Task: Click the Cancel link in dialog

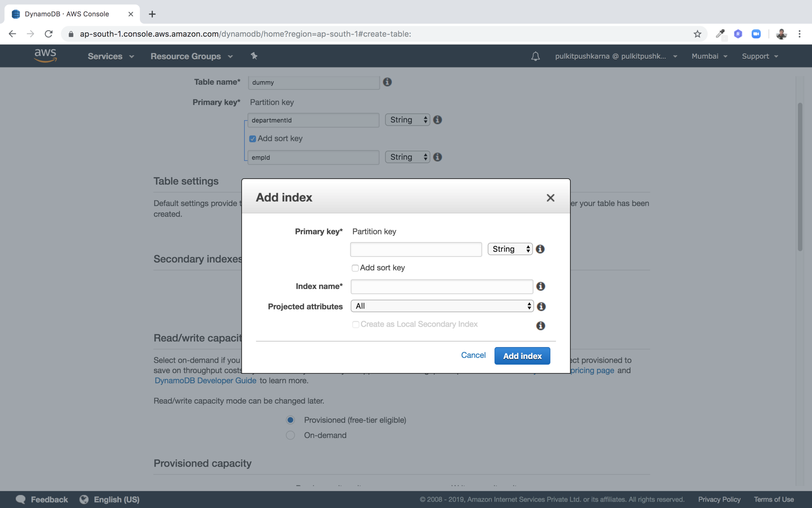Action: point(473,355)
